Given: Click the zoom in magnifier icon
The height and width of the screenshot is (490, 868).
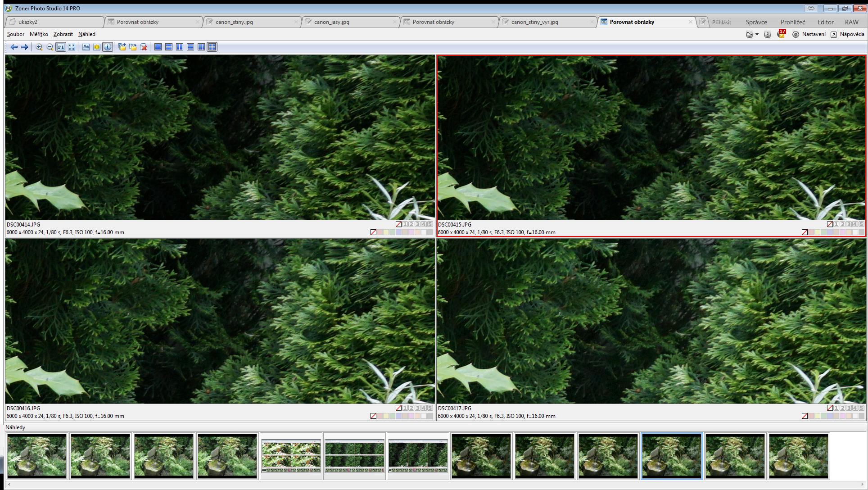Looking at the screenshot, I should coord(39,47).
